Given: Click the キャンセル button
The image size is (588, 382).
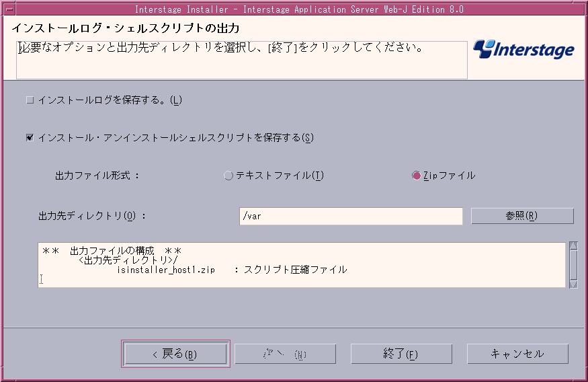Looking at the screenshot, I should pyautogui.click(x=517, y=354).
